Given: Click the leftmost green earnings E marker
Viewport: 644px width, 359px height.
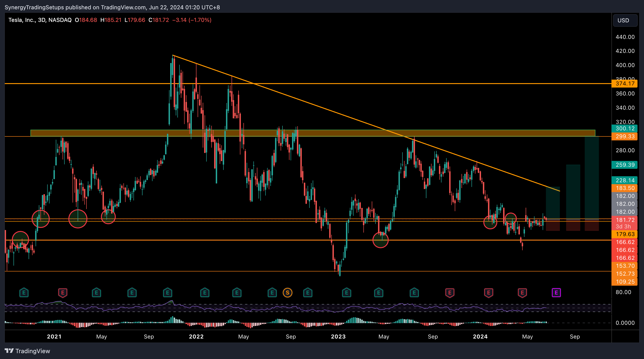Looking at the screenshot, I should [x=24, y=292].
